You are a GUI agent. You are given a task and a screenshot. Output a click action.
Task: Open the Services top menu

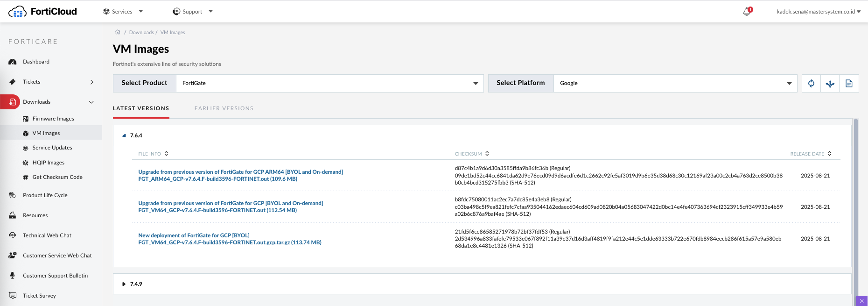coord(123,12)
